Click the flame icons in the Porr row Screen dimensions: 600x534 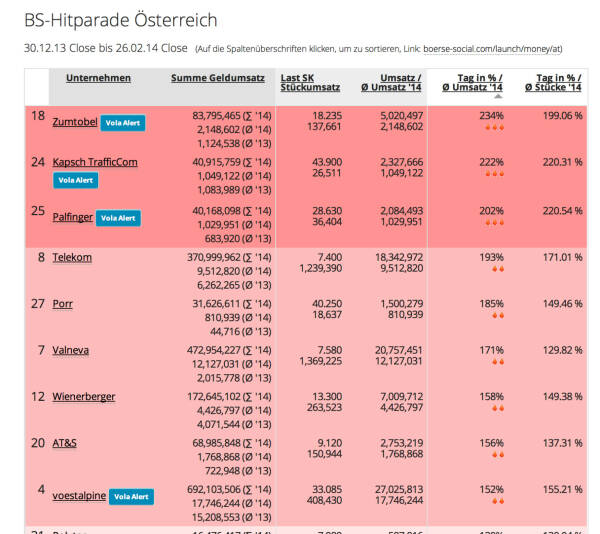[x=497, y=315]
